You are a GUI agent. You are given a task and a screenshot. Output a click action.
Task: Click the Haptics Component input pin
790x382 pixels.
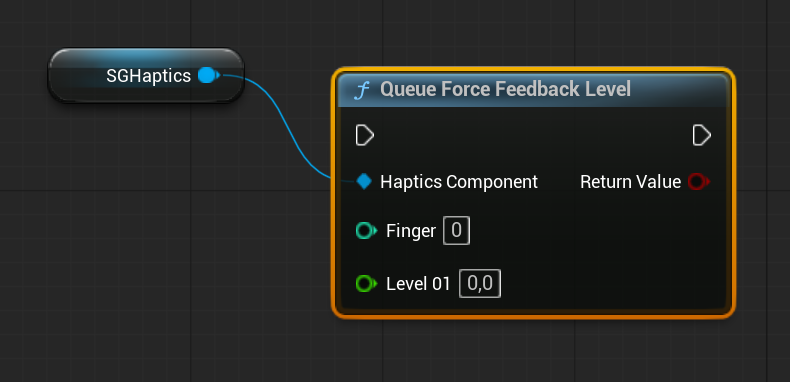[364, 181]
